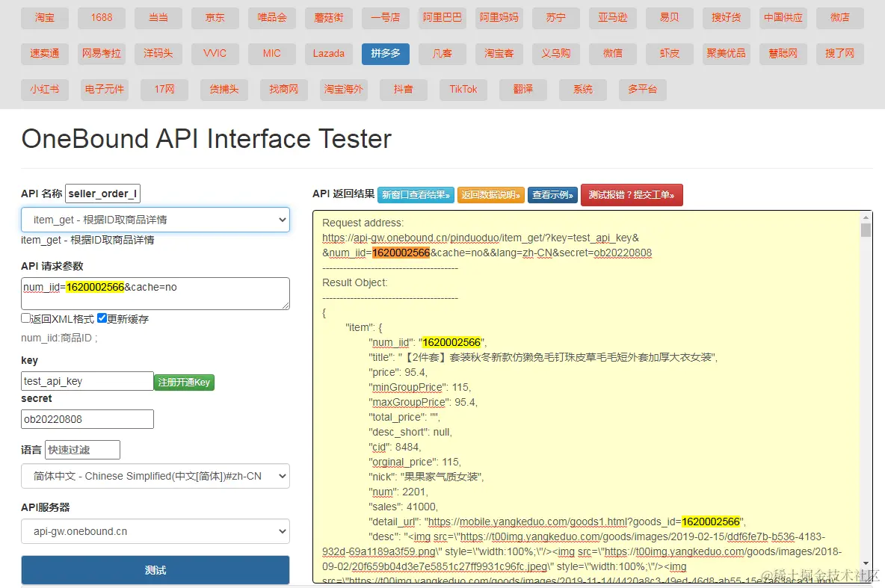This screenshot has width=885, height=588.
Task: Click the blue 测试 button
Action: (x=155, y=570)
